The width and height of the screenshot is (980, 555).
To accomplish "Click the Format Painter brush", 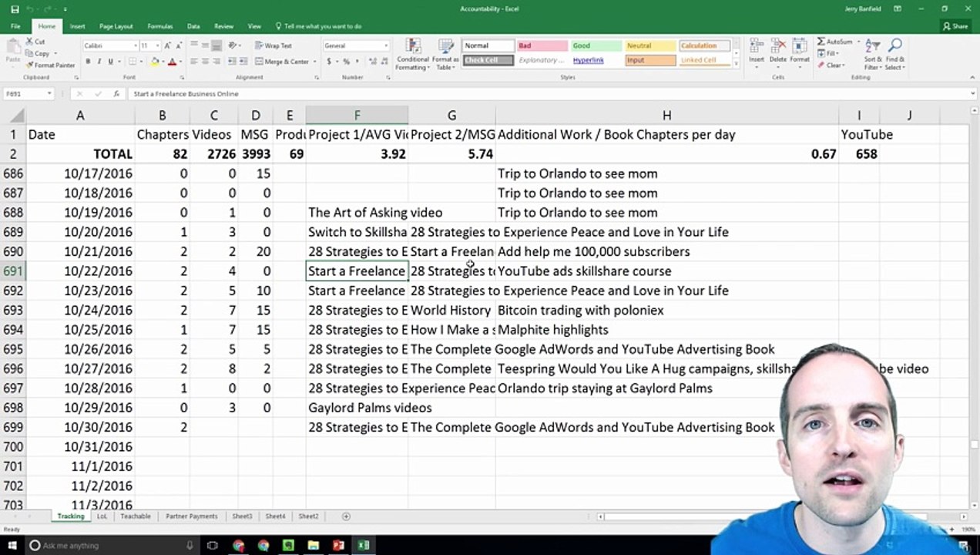I will point(30,66).
